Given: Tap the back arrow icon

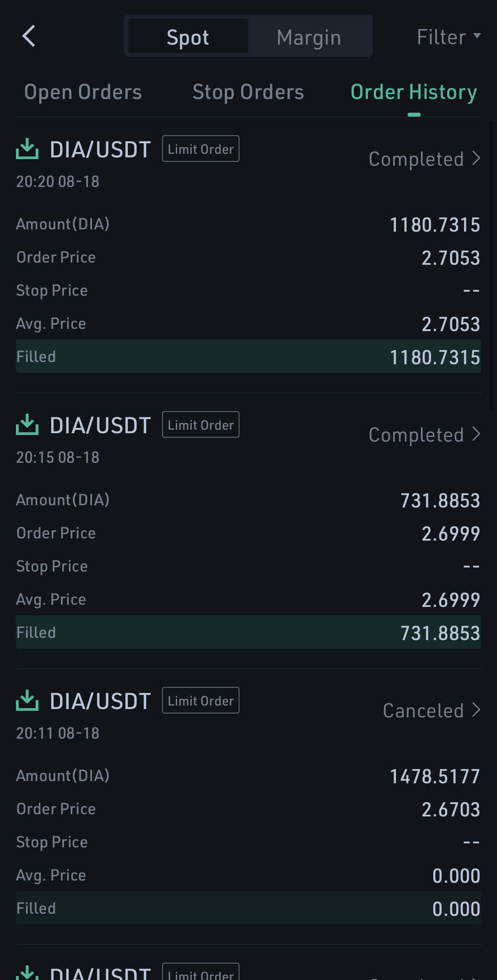Looking at the screenshot, I should (29, 36).
